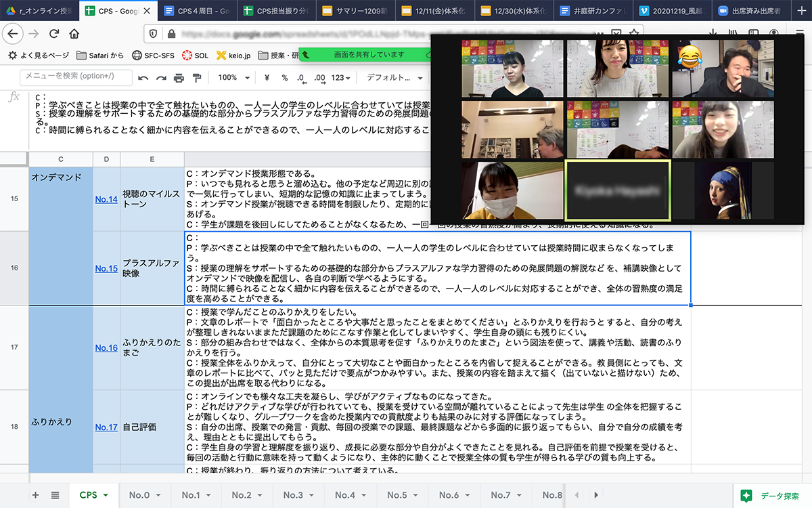Screen dimensions: 812x508
Task: Increase decimal places with the .00 button
Action: pyautogui.click(x=319, y=78)
